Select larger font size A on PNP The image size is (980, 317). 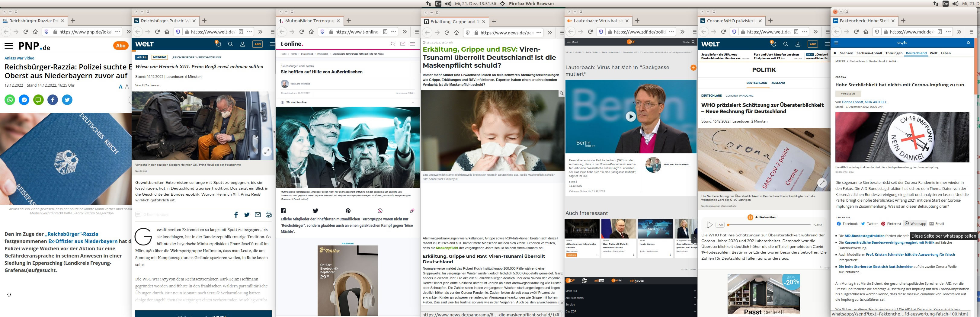point(127,86)
